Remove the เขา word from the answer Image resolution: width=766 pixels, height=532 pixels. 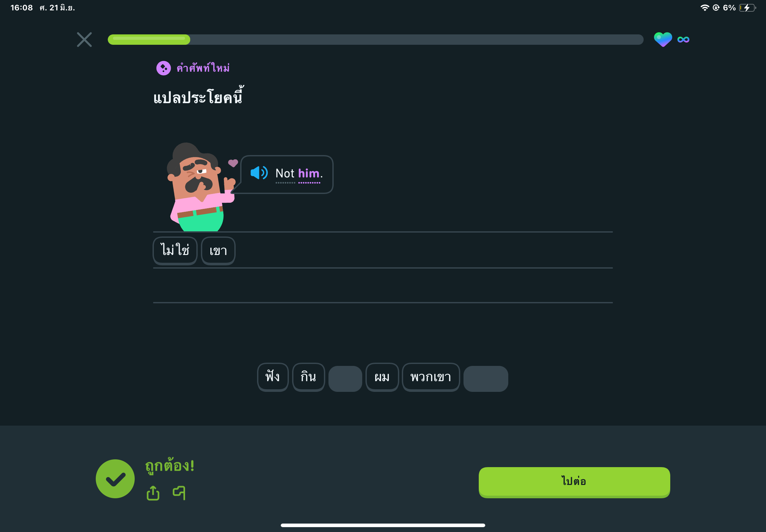[x=218, y=251]
